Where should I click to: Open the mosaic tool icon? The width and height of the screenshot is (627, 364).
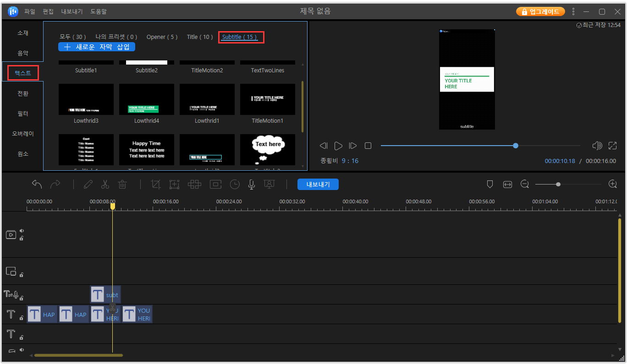(x=194, y=184)
